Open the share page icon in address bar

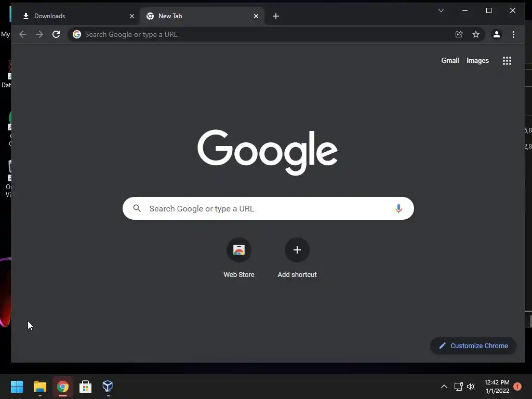pos(459,34)
